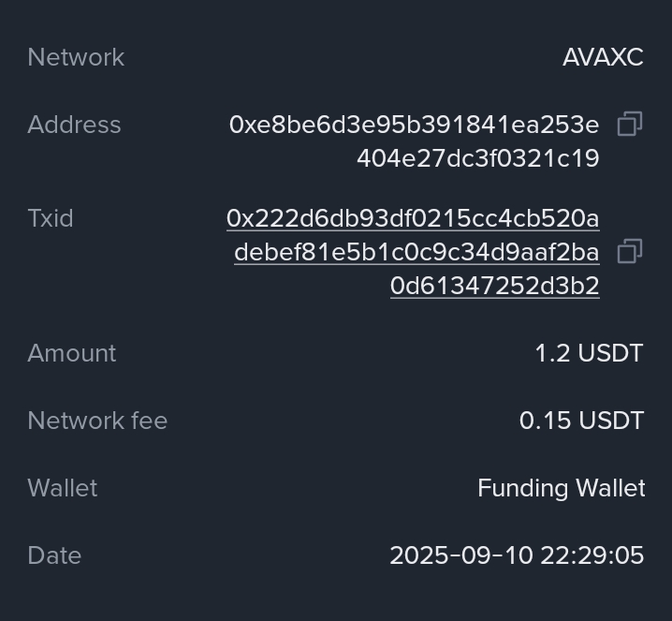672x621 pixels.
Task: Select the 1.2 USDT amount value
Action: pyautogui.click(x=589, y=353)
